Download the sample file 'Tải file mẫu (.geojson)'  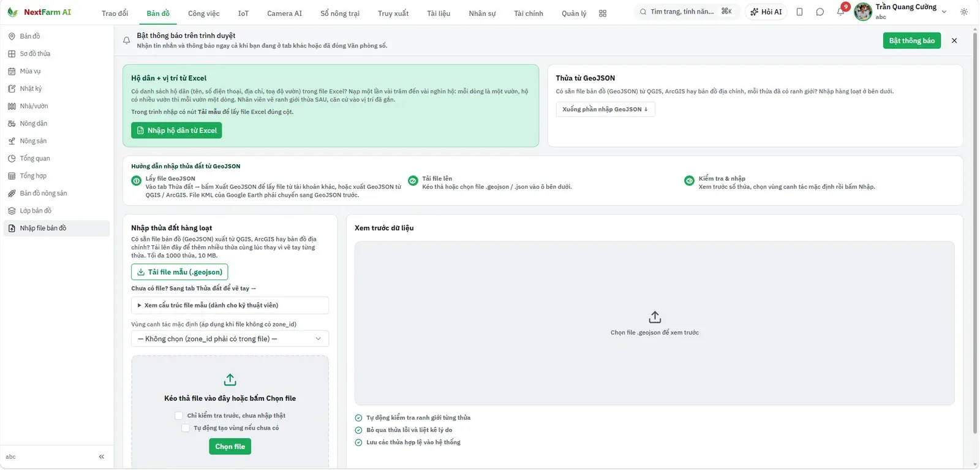(x=179, y=272)
